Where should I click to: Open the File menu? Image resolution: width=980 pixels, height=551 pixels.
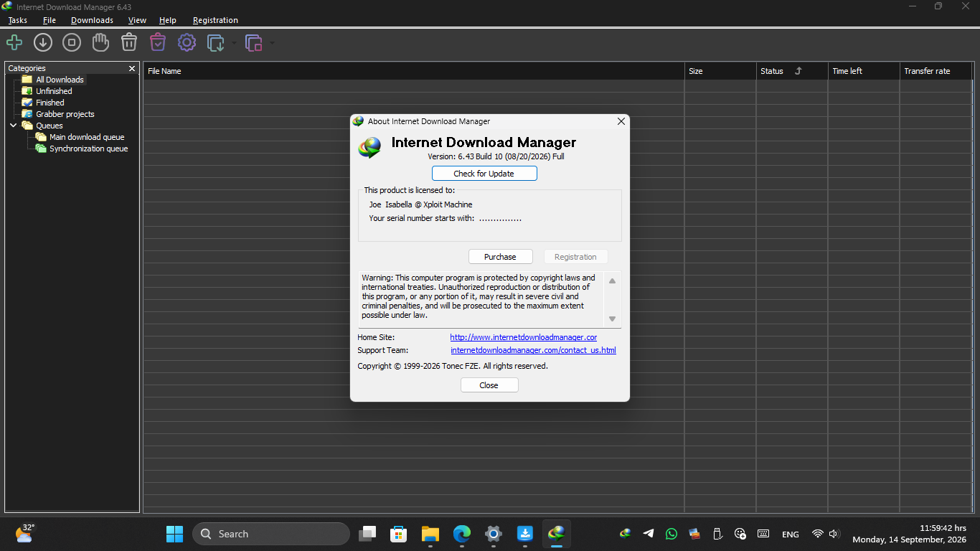pos(50,20)
